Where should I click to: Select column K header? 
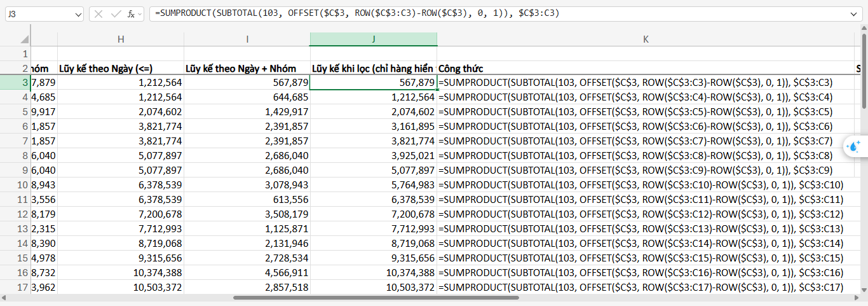click(x=646, y=39)
